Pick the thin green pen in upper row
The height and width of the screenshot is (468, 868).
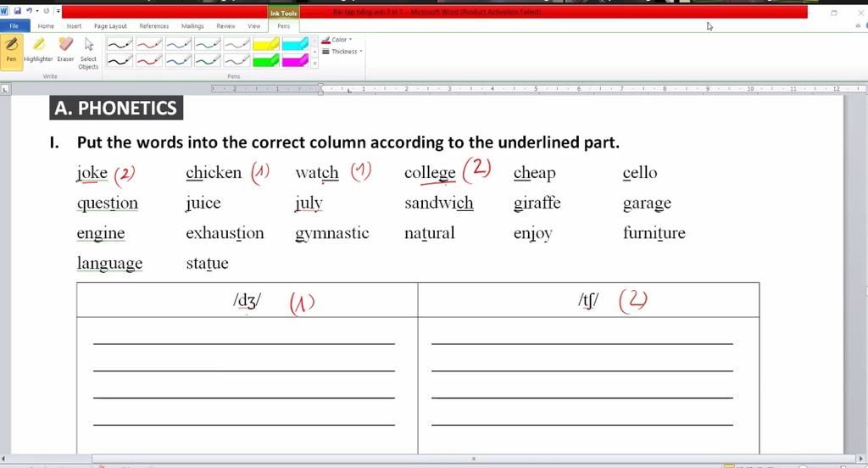coord(208,44)
